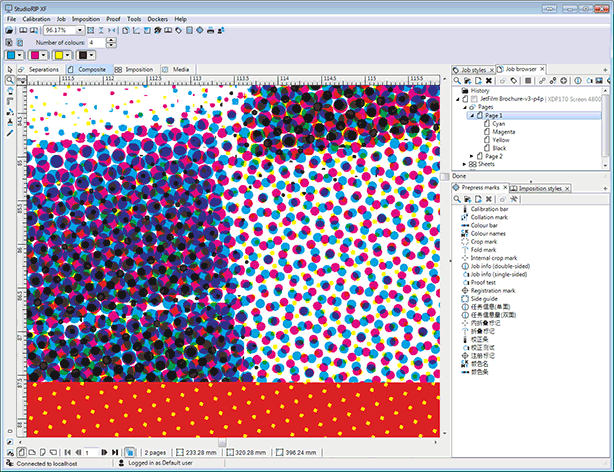This screenshot has width=614, height=472.
Task: Click the user account icon in toolbar
Action: click(221, 30)
